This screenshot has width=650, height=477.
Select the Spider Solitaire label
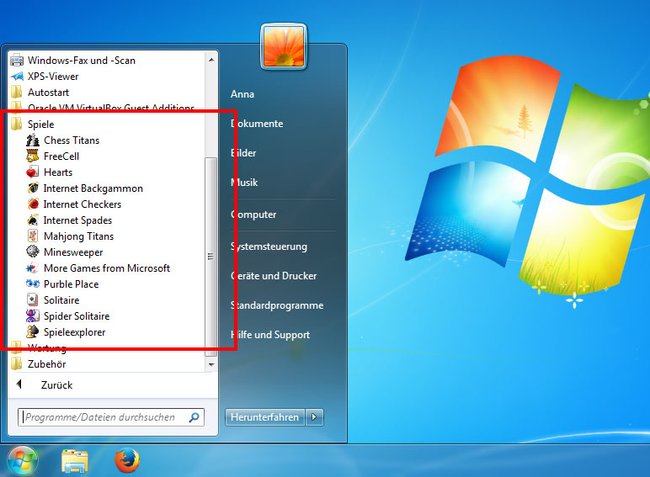pyautogui.click(x=77, y=316)
